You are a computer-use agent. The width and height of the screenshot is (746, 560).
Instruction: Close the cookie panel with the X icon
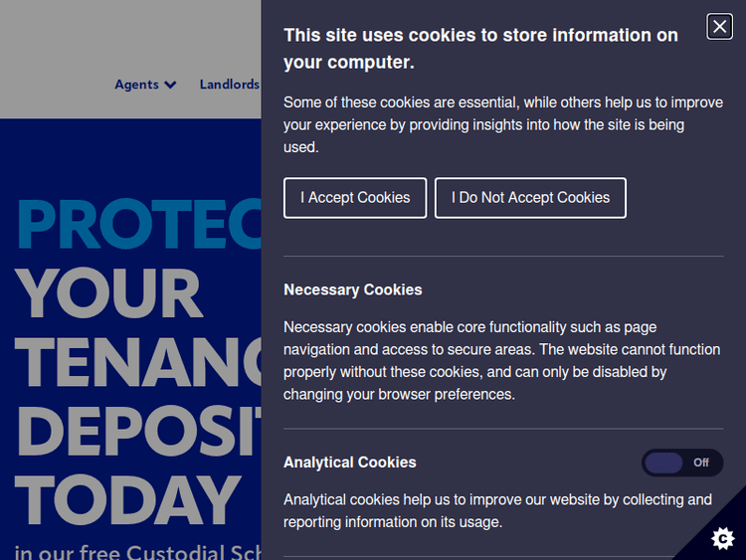(x=719, y=27)
